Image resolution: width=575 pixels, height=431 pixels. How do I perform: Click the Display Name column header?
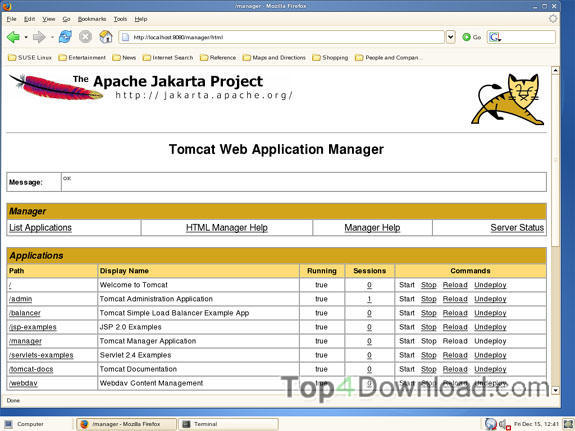point(198,271)
